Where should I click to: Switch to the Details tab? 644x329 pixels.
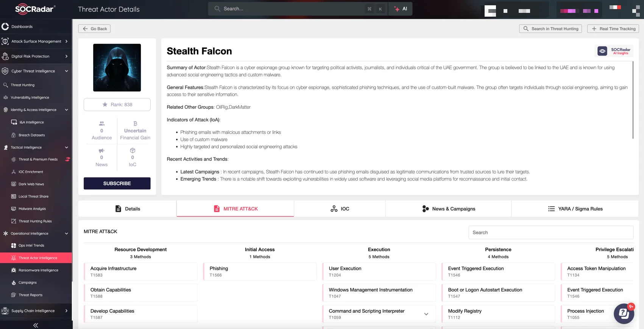click(x=127, y=209)
